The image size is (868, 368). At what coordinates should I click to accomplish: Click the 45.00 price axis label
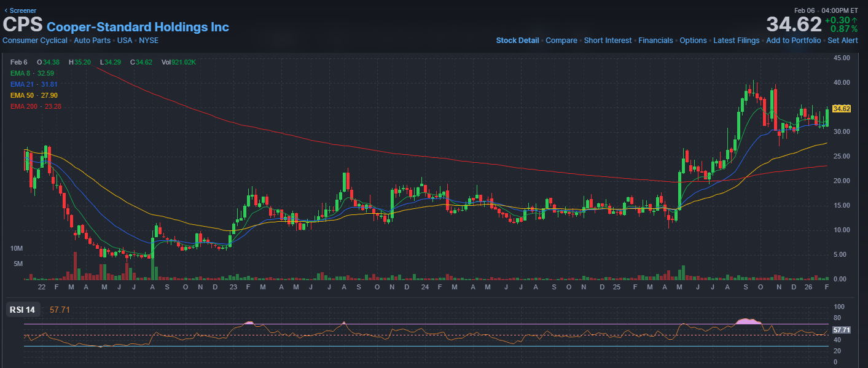click(x=842, y=58)
